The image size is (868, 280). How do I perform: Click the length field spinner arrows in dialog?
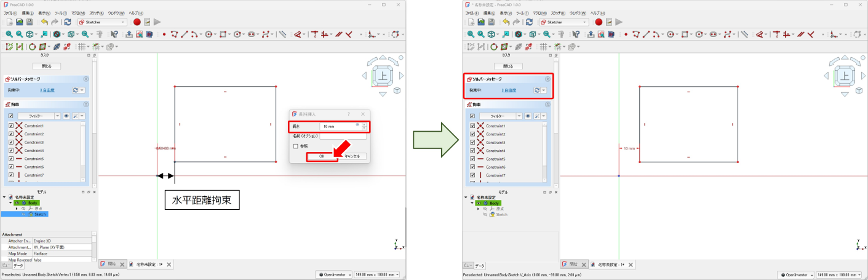pos(364,126)
